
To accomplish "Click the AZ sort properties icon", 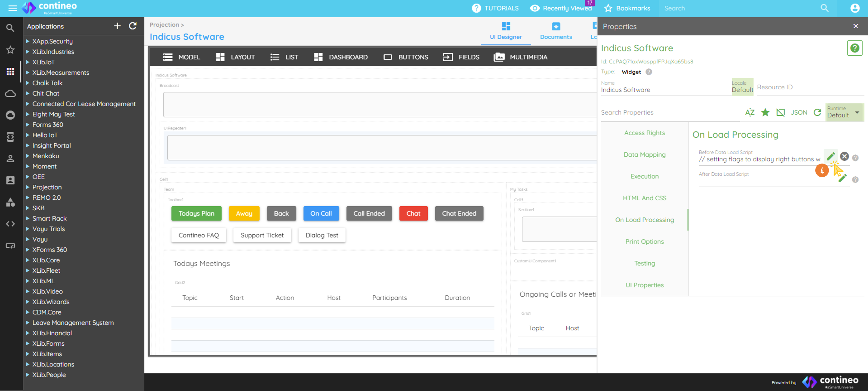I will click(749, 112).
